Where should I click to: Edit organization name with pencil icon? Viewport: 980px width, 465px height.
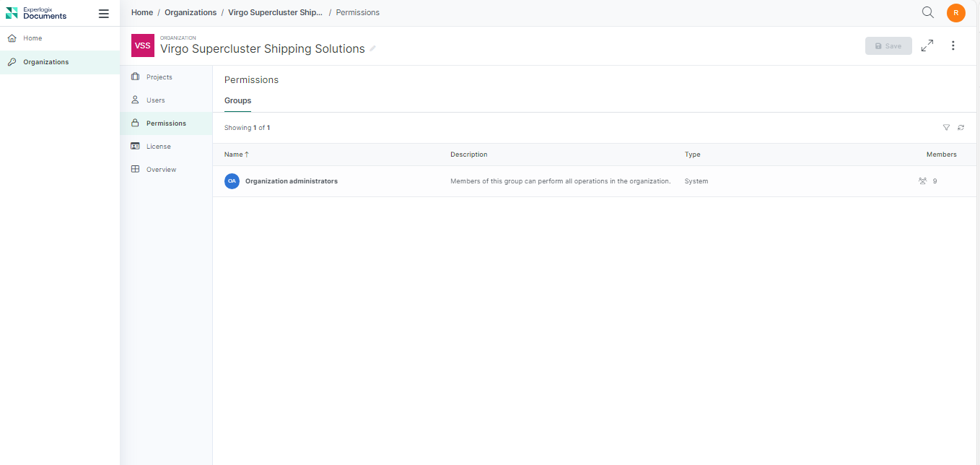coord(373,49)
